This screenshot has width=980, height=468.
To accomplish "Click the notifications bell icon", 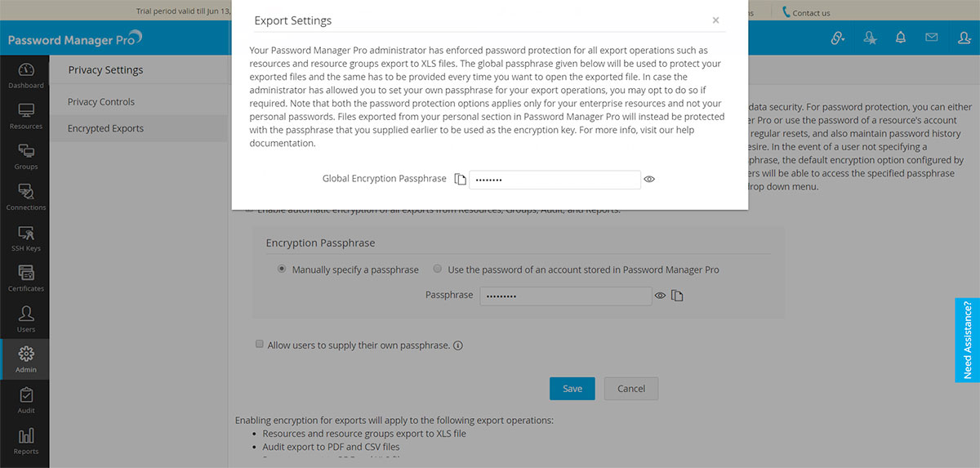I will coord(901,38).
